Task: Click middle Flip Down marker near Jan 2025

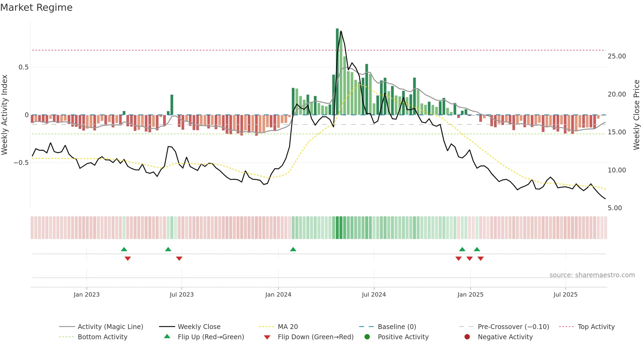Action: coord(470,258)
